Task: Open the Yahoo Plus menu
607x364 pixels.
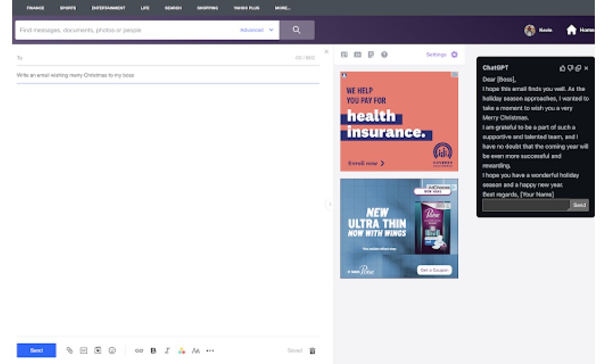Action: 246,8
